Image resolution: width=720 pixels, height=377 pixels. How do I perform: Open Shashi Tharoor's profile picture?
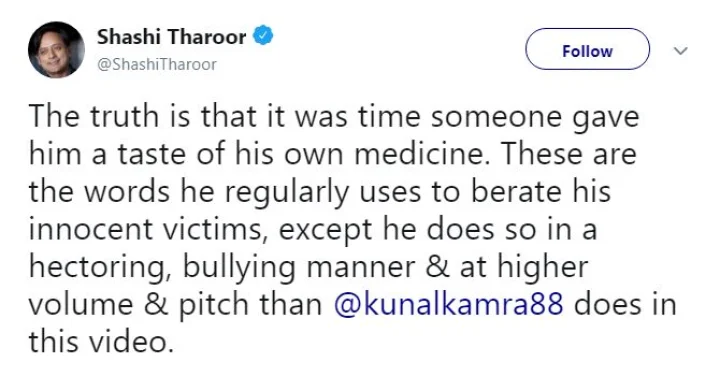pyautogui.click(x=56, y=50)
